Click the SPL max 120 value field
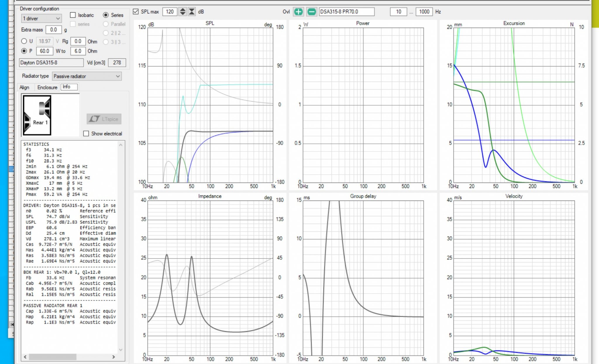Viewport: 599px width, 364px height. 170,12
